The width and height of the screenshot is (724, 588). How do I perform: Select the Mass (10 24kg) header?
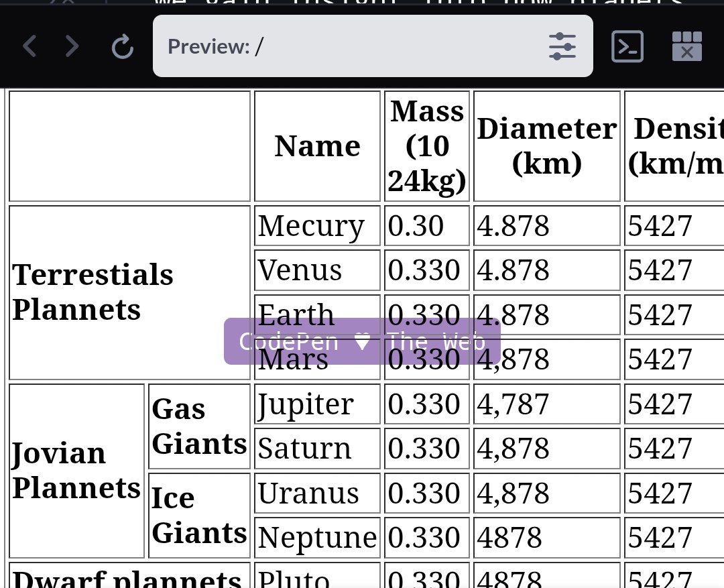426,146
